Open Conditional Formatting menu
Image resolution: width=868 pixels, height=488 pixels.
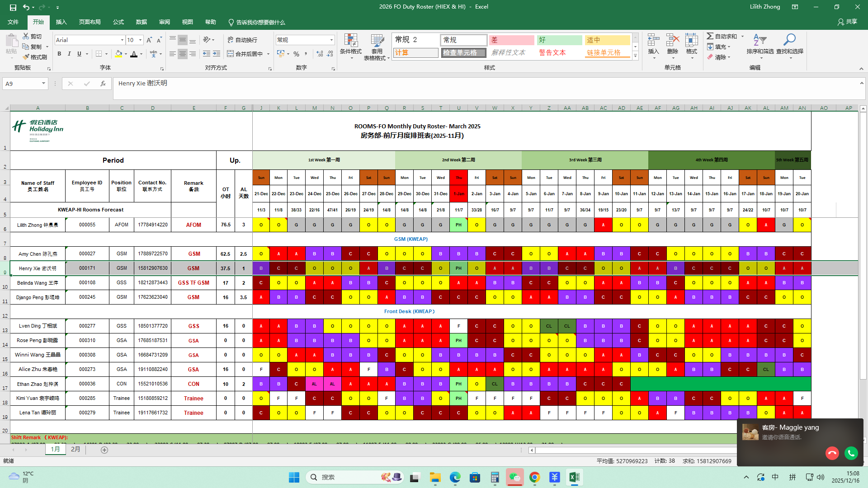pyautogui.click(x=350, y=47)
